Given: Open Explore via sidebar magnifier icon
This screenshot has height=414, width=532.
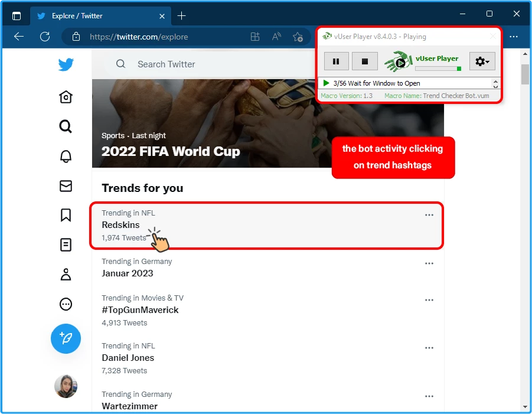Looking at the screenshot, I should point(66,126).
